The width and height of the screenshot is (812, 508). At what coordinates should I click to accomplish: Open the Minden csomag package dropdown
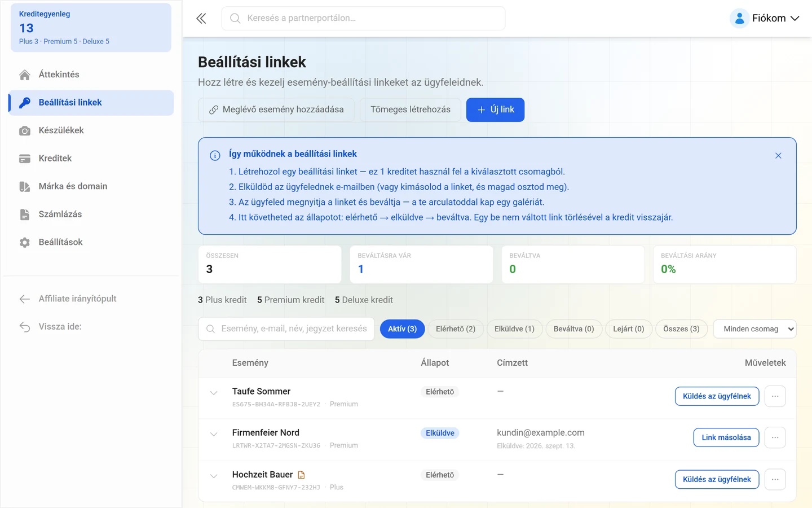pos(754,329)
